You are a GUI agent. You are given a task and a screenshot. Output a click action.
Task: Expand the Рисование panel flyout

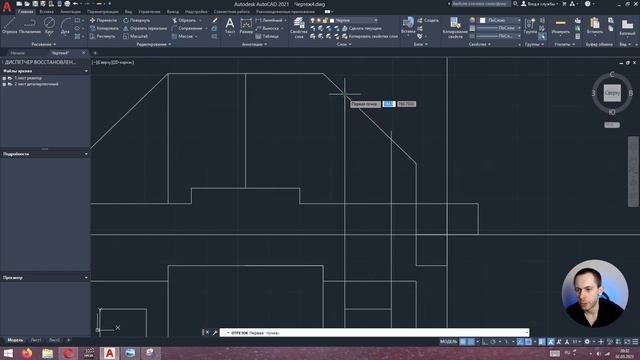coord(44,44)
